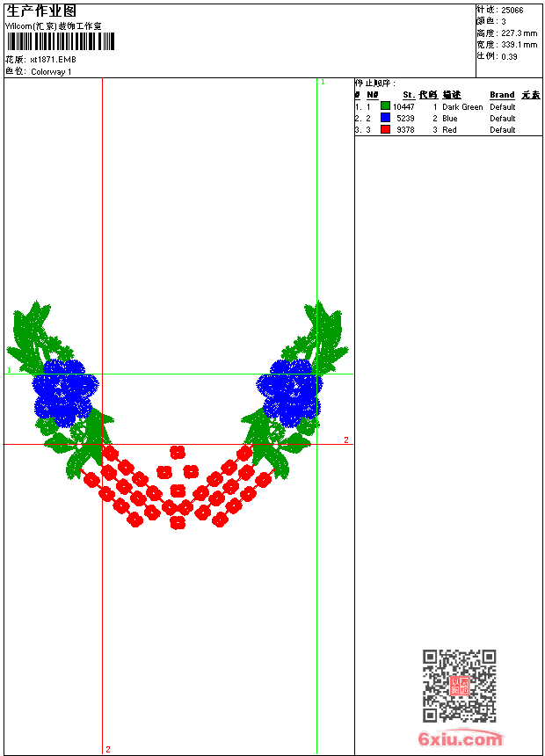Click the St. column header
Screen dimensions: 545x756
click(x=409, y=95)
